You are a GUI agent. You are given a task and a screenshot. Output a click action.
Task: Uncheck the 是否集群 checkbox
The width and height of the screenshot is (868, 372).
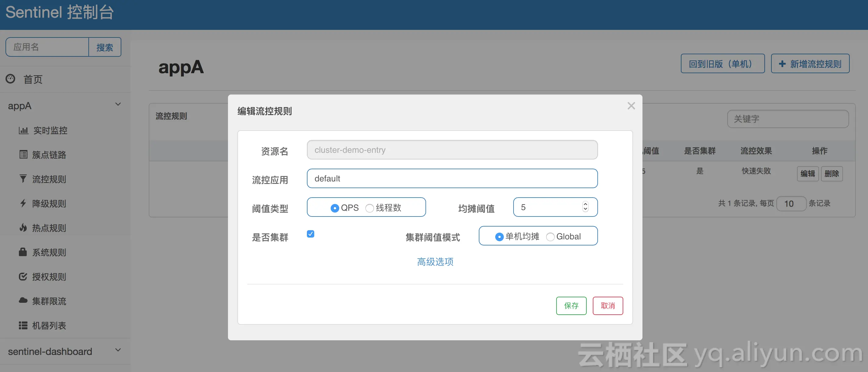pyautogui.click(x=310, y=234)
